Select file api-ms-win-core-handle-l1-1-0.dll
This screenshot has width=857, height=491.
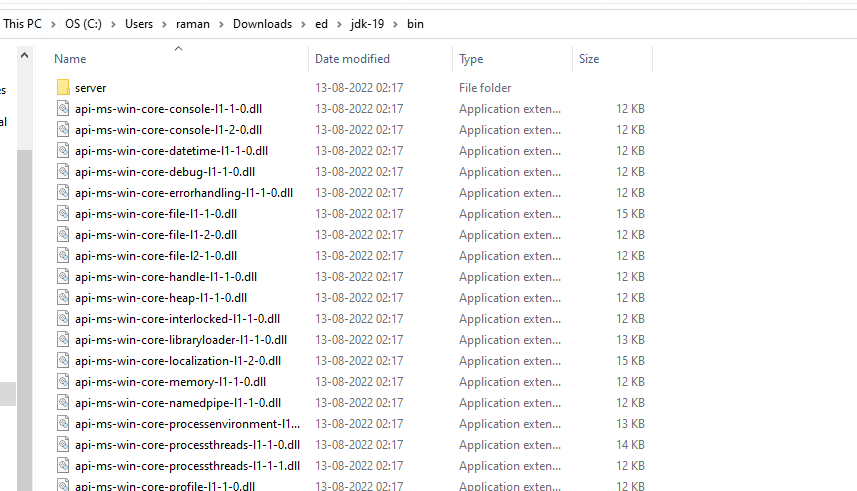[x=166, y=277]
